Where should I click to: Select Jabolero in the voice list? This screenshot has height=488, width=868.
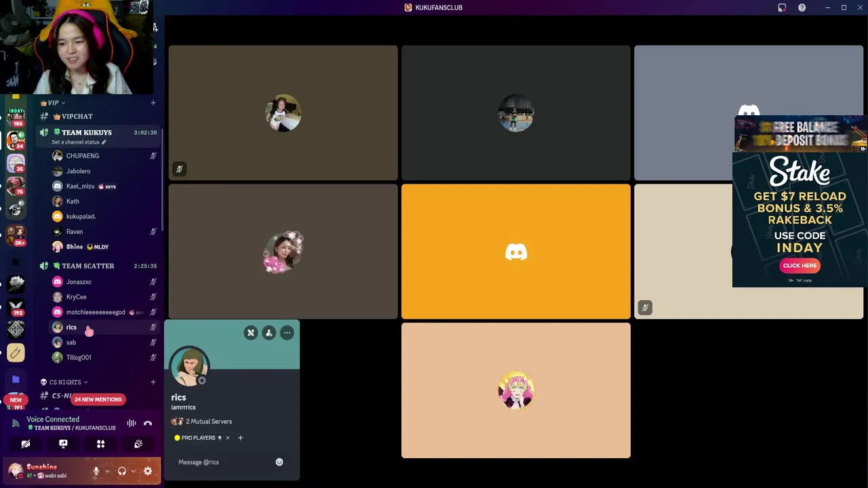point(104,171)
